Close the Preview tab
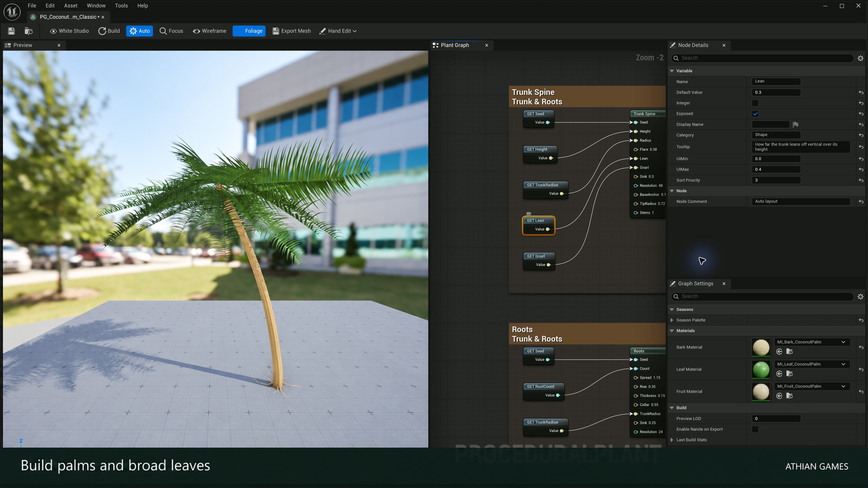868x488 pixels. [59, 45]
